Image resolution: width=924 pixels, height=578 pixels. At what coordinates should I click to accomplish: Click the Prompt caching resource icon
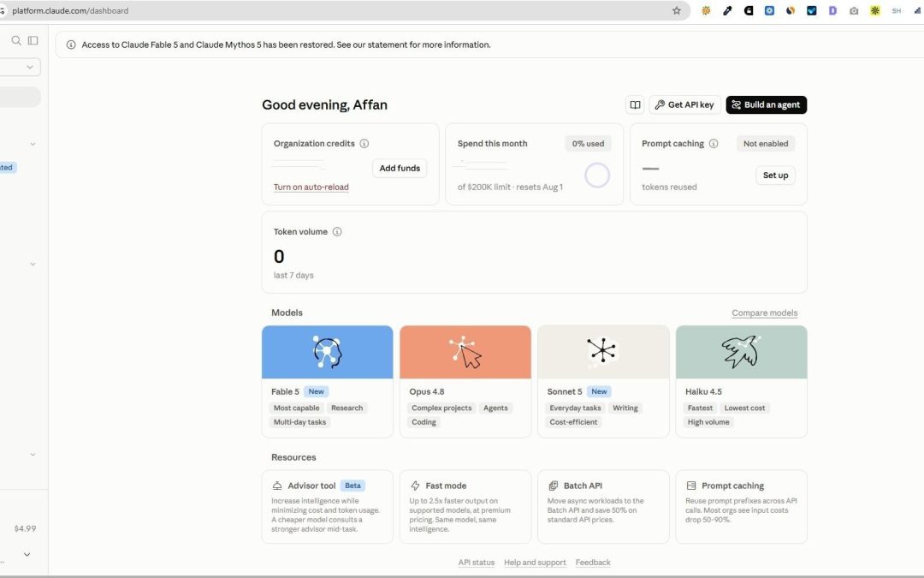click(691, 486)
